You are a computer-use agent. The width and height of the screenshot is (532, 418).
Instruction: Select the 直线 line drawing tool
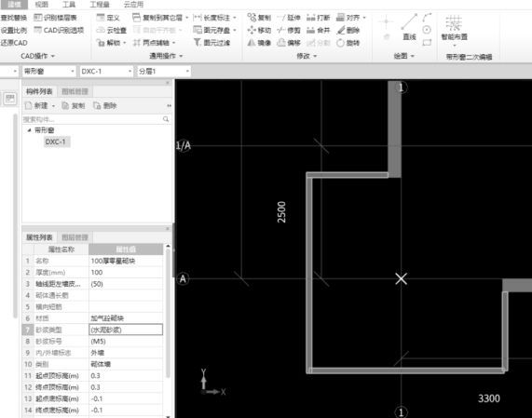pos(409,27)
